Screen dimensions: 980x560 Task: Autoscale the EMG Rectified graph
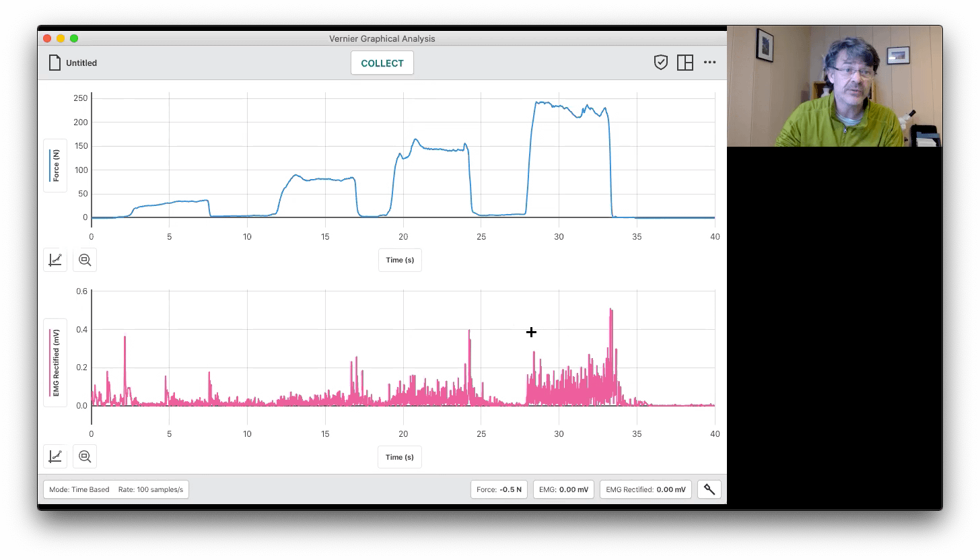(x=85, y=456)
